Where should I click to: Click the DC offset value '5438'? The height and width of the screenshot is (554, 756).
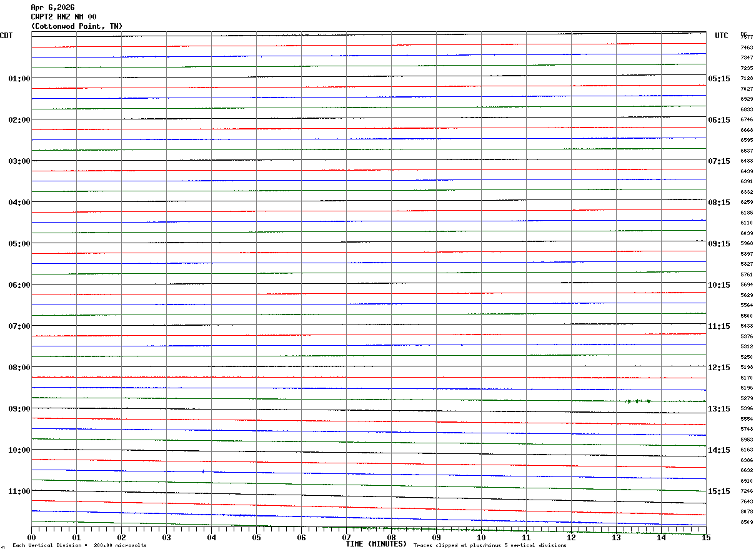[747, 326]
